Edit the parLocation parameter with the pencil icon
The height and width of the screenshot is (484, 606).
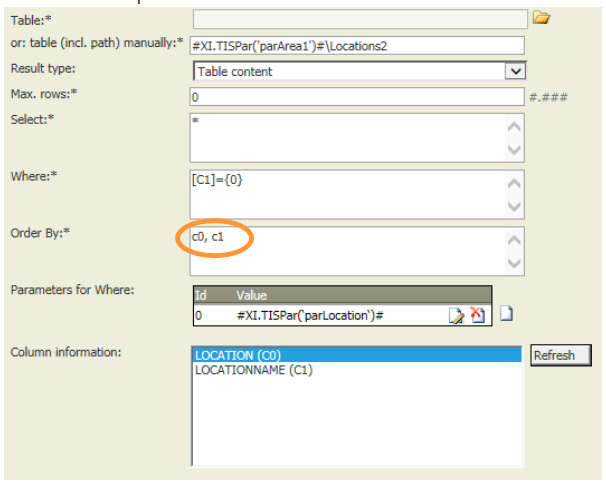[x=456, y=315]
